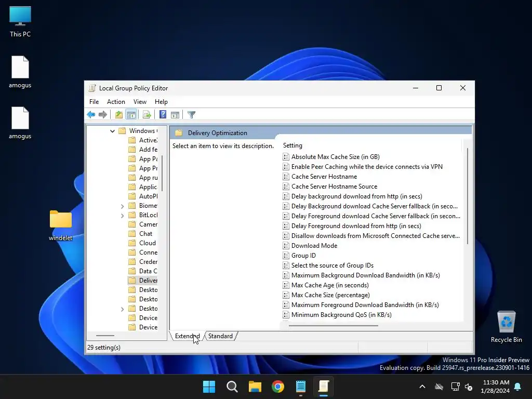The image size is (532, 399).
Task: Toggle the Show/Hide Action Pane icon
Action: [x=175, y=115]
